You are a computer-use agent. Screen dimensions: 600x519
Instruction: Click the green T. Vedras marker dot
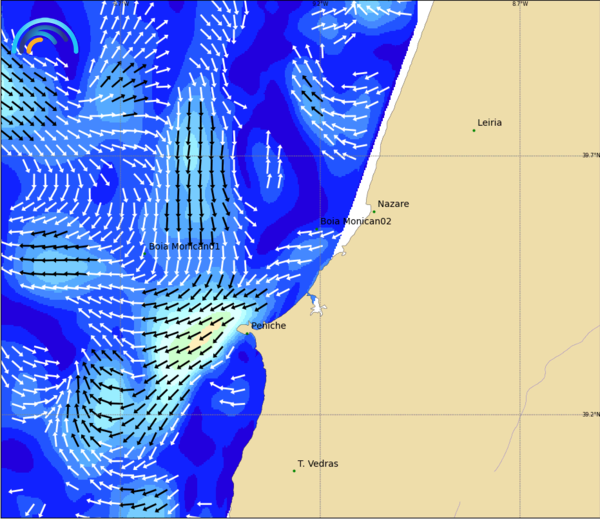(x=294, y=471)
